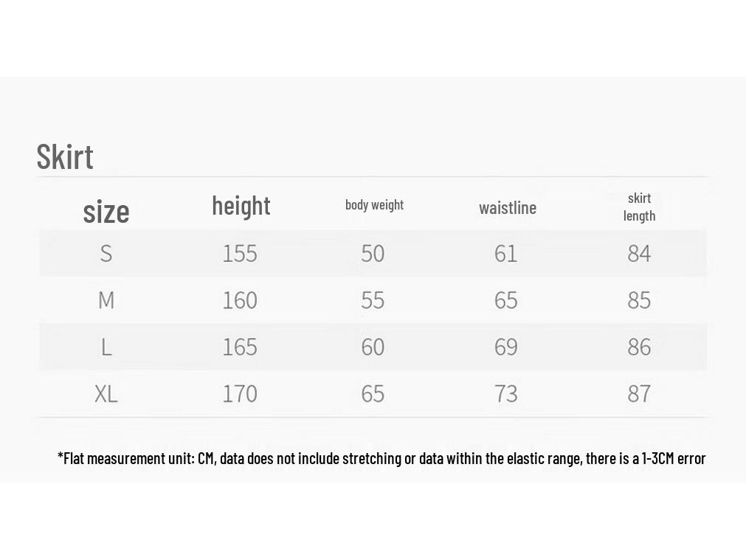This screenshot has height=560, width=746.
Task: Select the M size row label
Action: click(106, 300)
